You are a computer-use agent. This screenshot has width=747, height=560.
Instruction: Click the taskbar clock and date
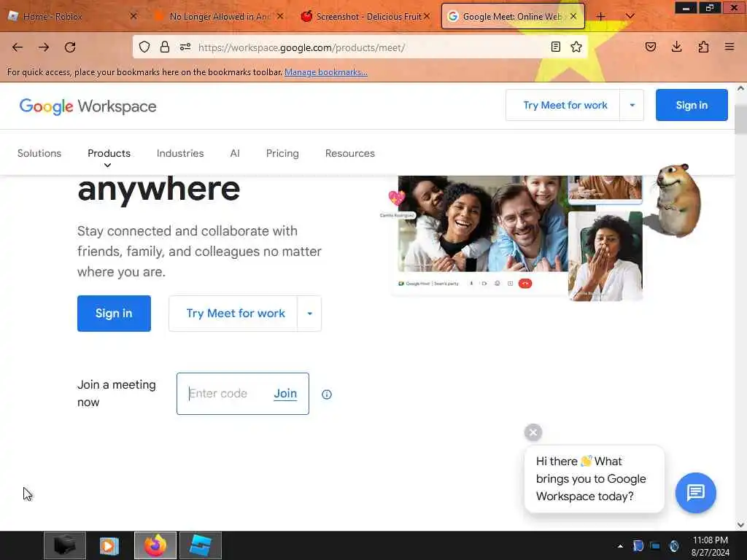pyautogui.click(x=710, y=546)
